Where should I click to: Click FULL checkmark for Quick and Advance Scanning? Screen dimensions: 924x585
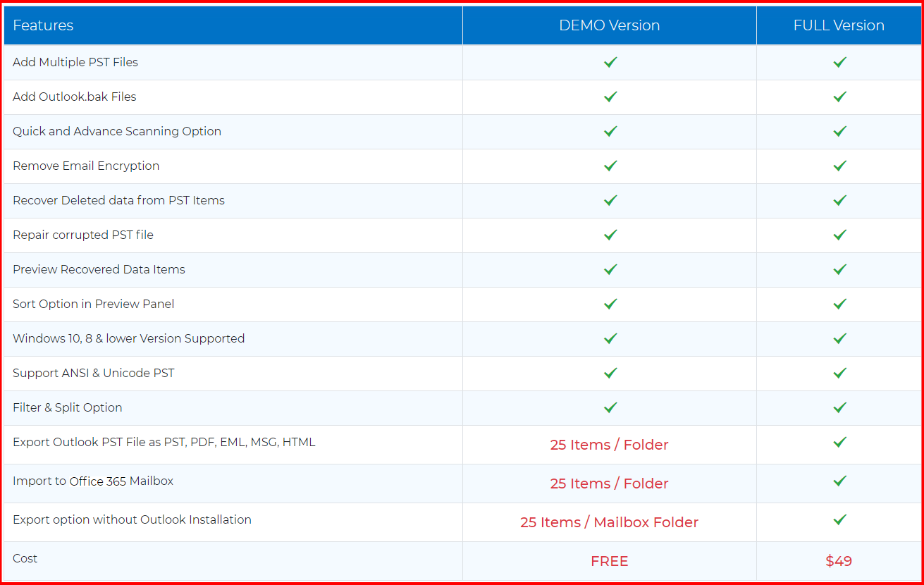(x=839, y=131)
